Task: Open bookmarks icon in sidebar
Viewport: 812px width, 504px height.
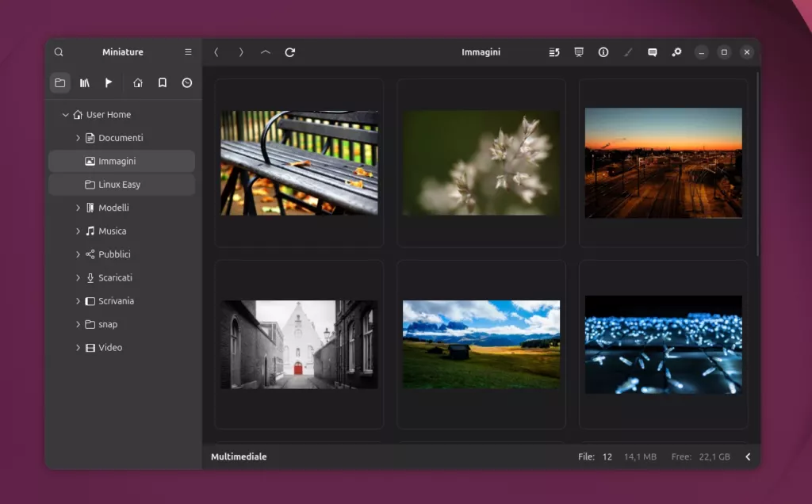Action: [x=163, y=82]
